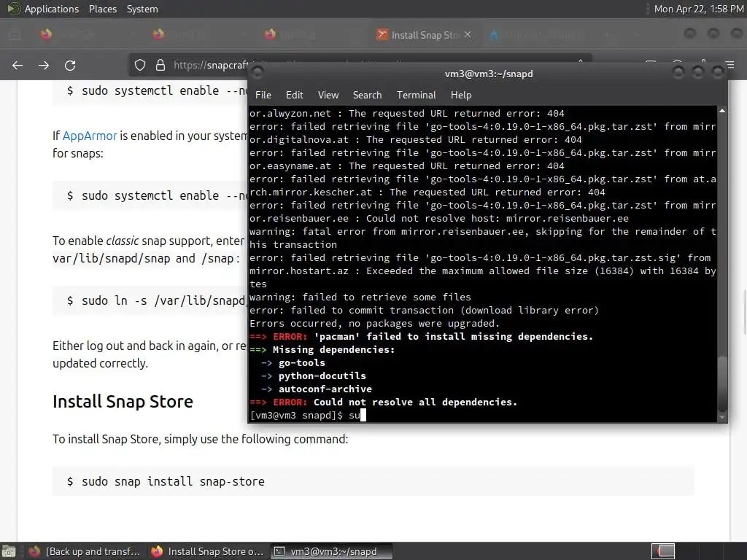Click the terminal icon on the vm3 taskbar entry
Viewport: 747px width, 560px height.
pyautogui.click(x=279, y=551)
